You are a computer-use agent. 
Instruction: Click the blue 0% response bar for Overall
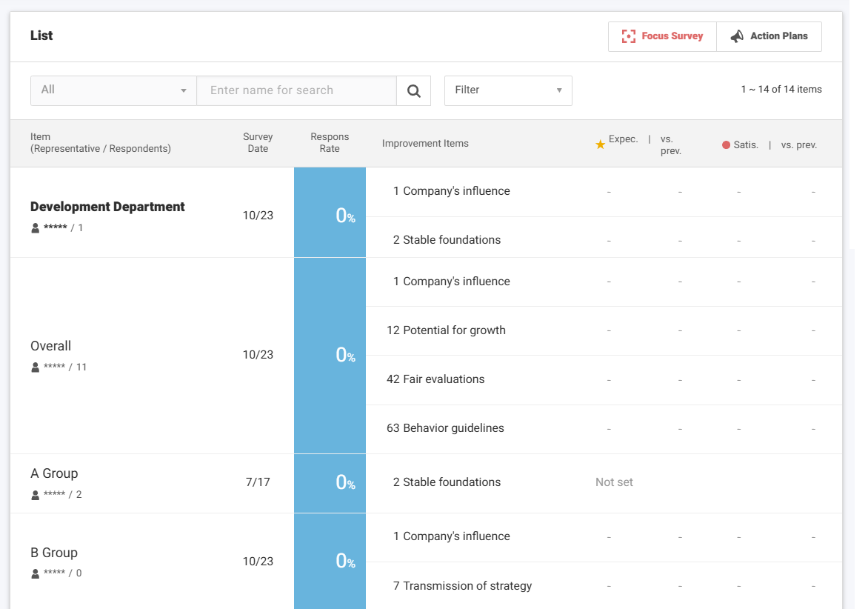[330, 356]
